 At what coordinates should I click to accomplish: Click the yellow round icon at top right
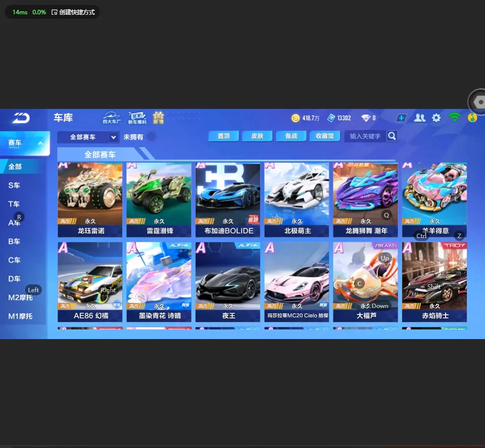point(472,118)
